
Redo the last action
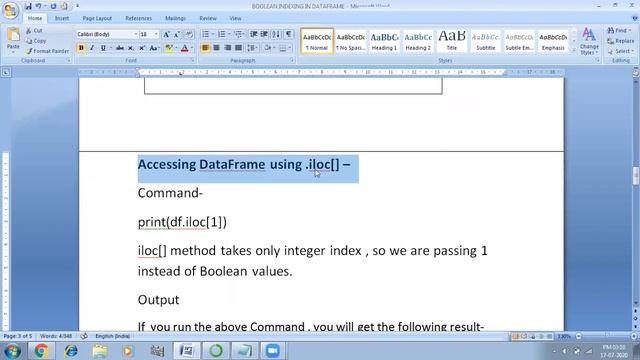click(53, 6)
